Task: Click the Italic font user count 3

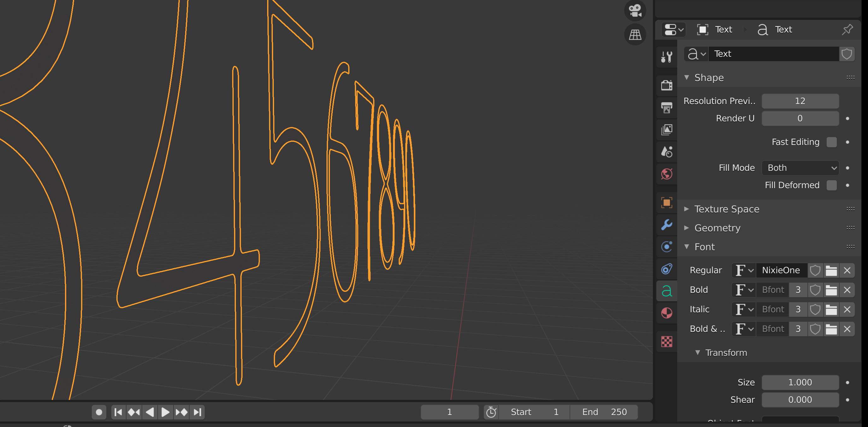Action: point(798,309)
